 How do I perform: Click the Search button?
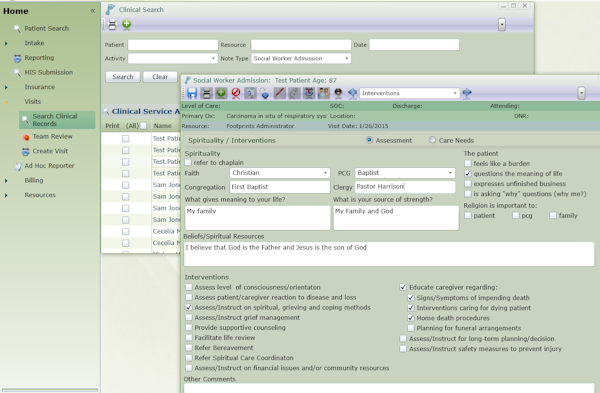pos(123,77)
